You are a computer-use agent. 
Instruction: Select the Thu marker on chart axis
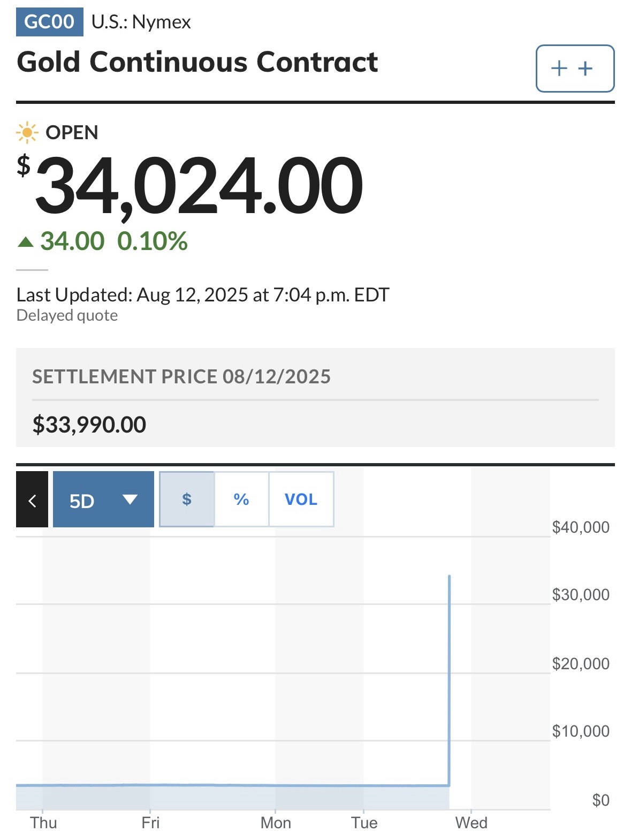43,822
